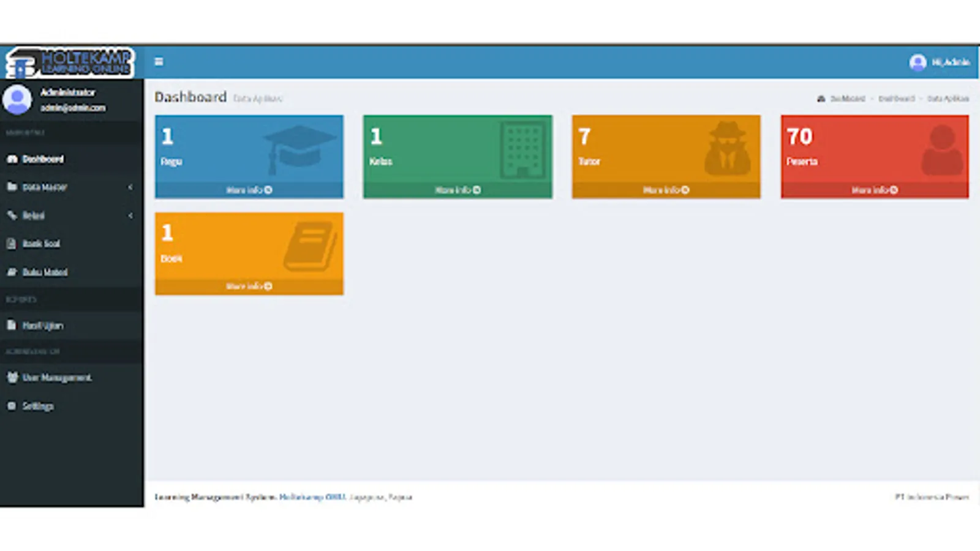
Task: Follow the Holtekamp footer link
Action: [313, 497]
